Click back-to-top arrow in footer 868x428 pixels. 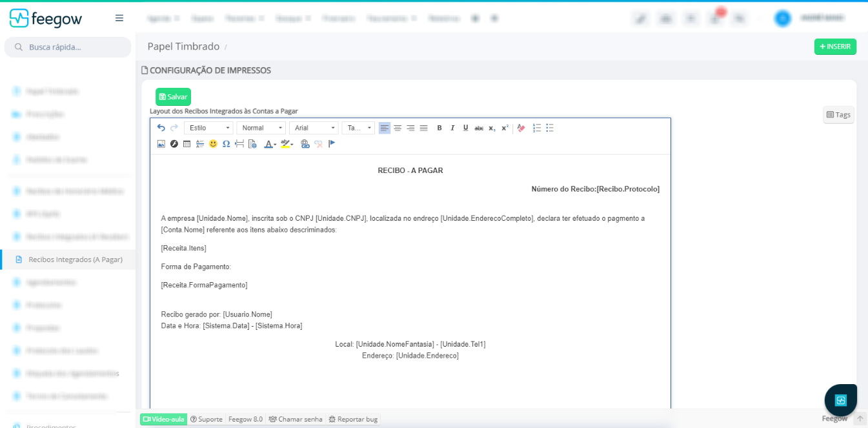coord(860,418)
